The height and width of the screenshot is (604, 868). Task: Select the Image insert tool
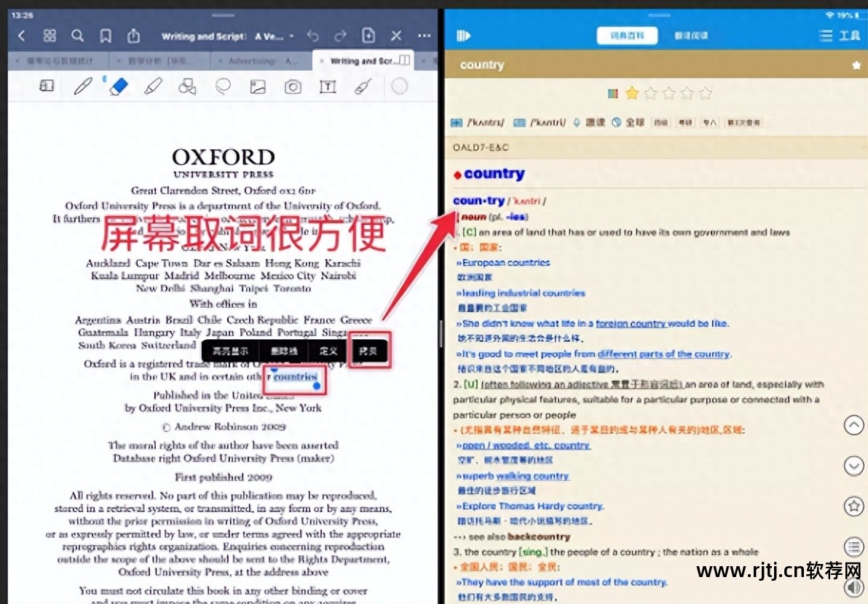pos(258,87)
